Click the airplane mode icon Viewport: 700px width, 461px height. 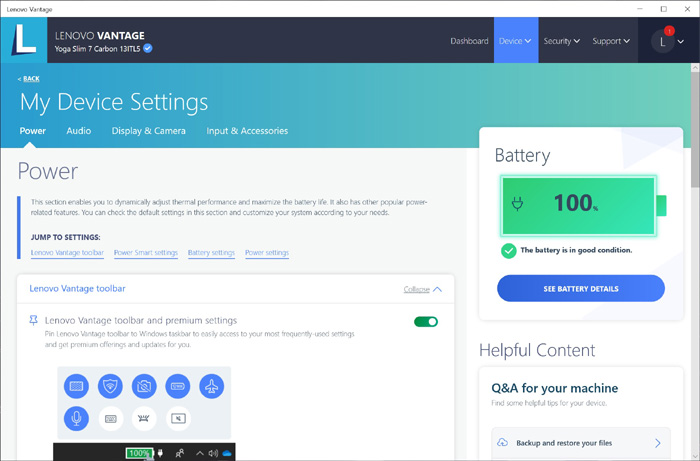point(212,386)
